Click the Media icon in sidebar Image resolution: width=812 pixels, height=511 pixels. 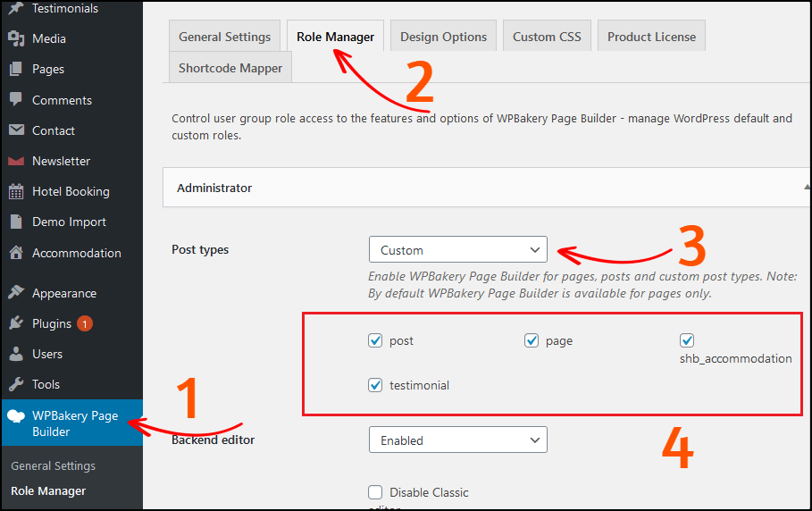tap(16, 38)
